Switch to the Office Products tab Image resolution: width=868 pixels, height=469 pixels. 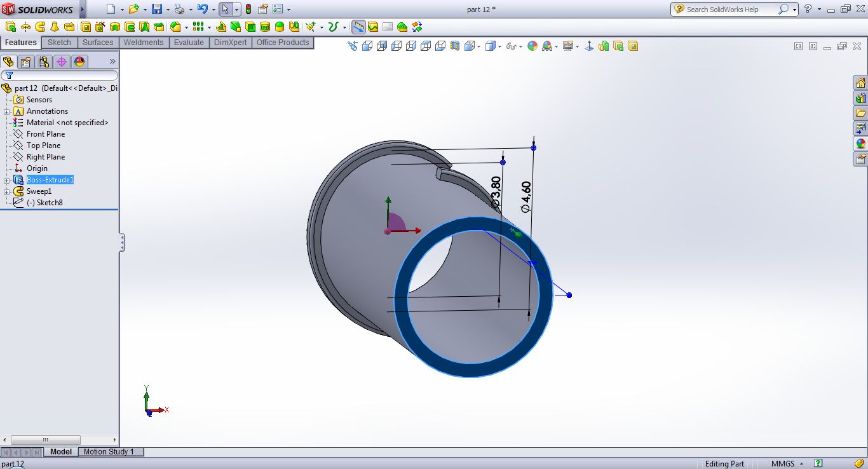[283, 43]
